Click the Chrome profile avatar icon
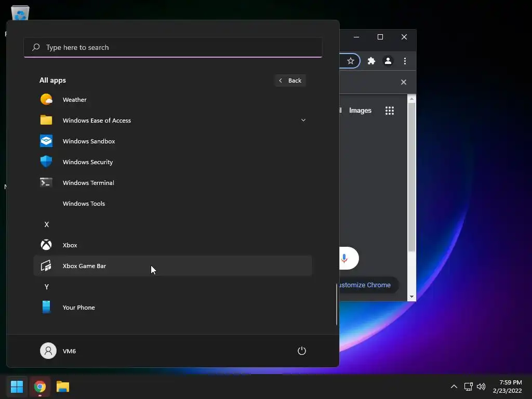 pos(388,61)
